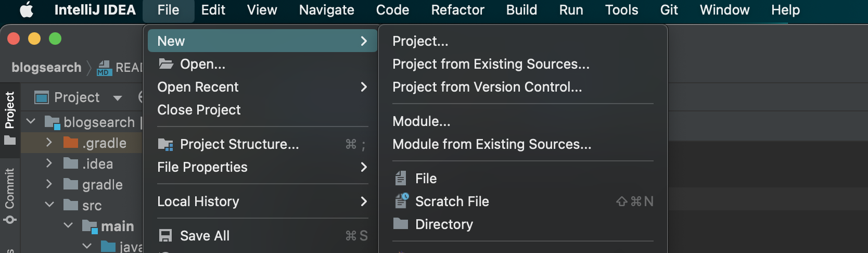
Task: Click Module from Existing Sources entry
Action: 492,144
